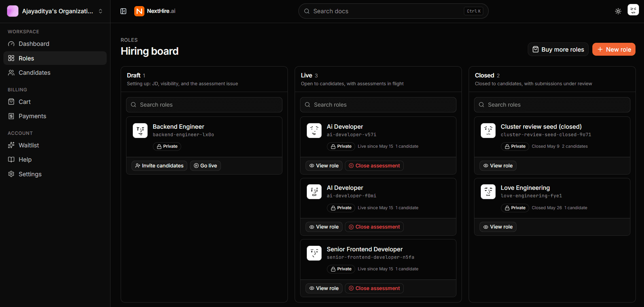The width and height of the screenshot is (644, 307).
Task: Click Private badge on Love Engineering
Action: (x=515, y=208)
